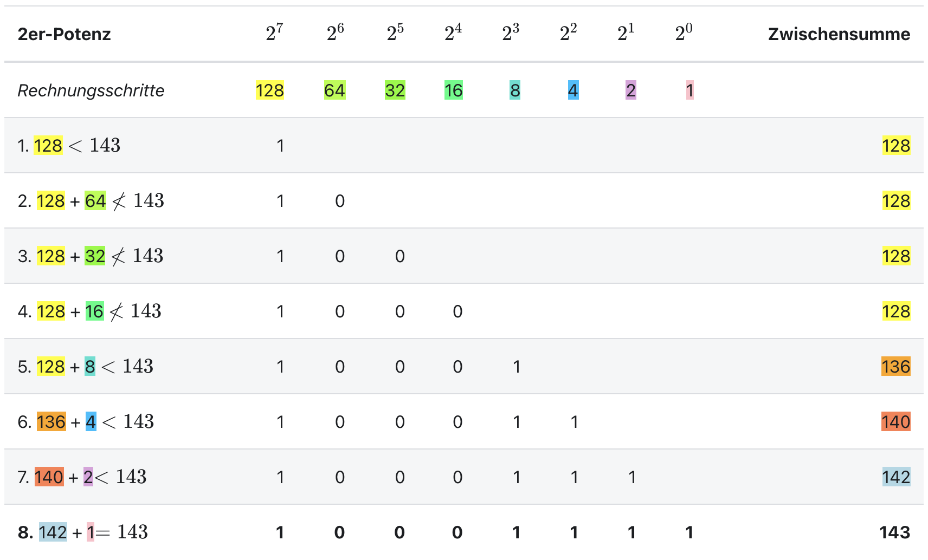Image resolution: width=928 pixels, height=560 pixels.
Task: Select the purple 2 in the Rechnungsschritte row
Action: coord(630,90)
